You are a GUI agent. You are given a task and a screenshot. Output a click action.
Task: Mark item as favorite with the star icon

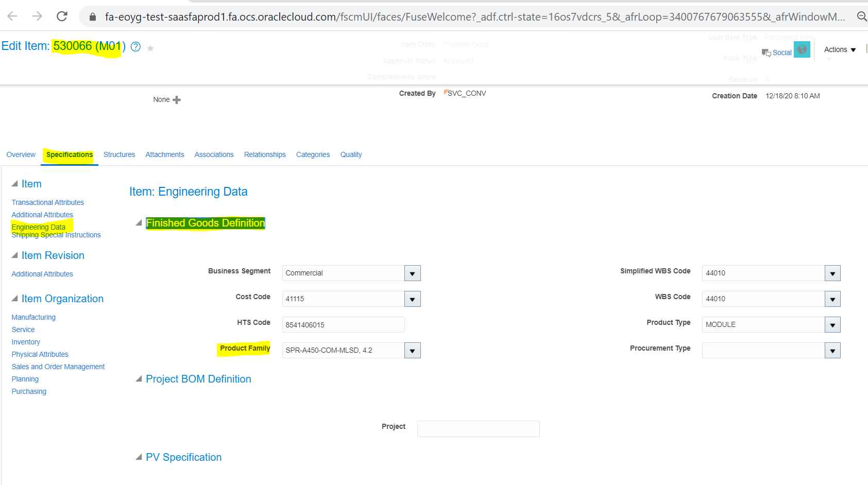click(x=150, y=48)
